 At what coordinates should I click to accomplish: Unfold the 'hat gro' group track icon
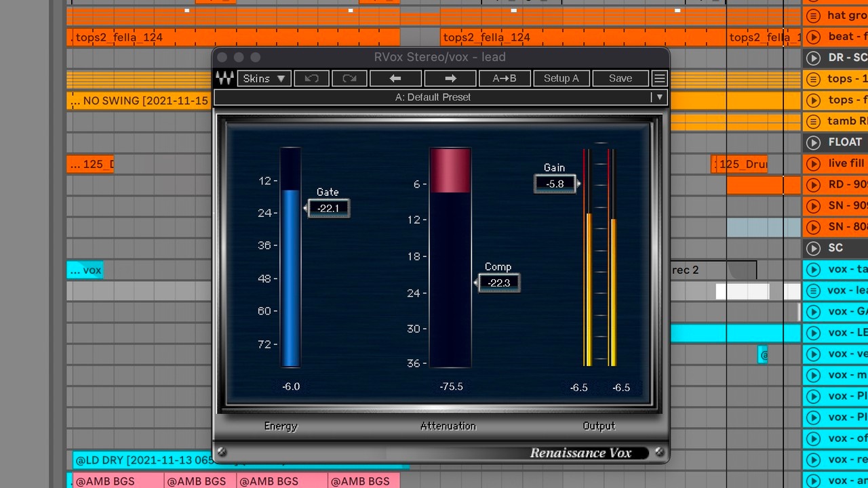[x=813, y=16]
